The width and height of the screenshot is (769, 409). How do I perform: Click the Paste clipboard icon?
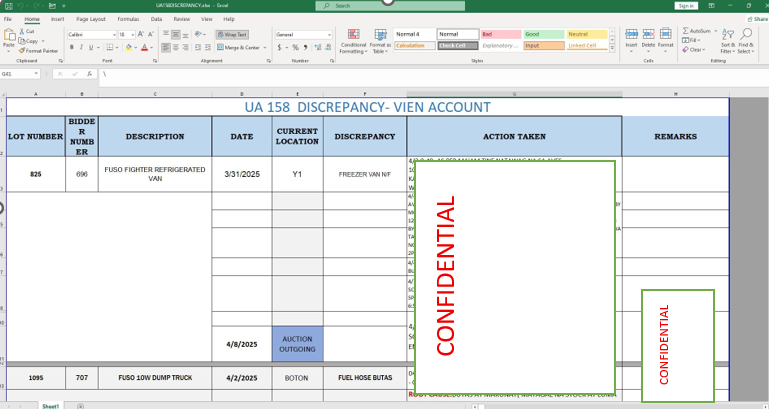pyautogui.click(x=9, y=35)
